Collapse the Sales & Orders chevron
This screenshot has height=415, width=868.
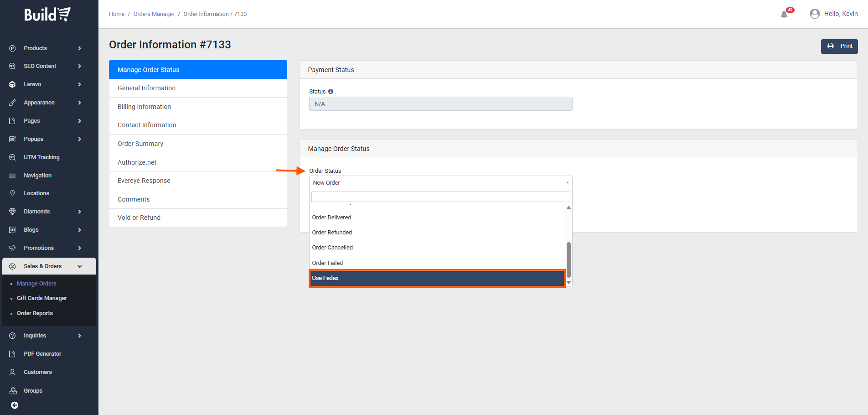point(80,266)
